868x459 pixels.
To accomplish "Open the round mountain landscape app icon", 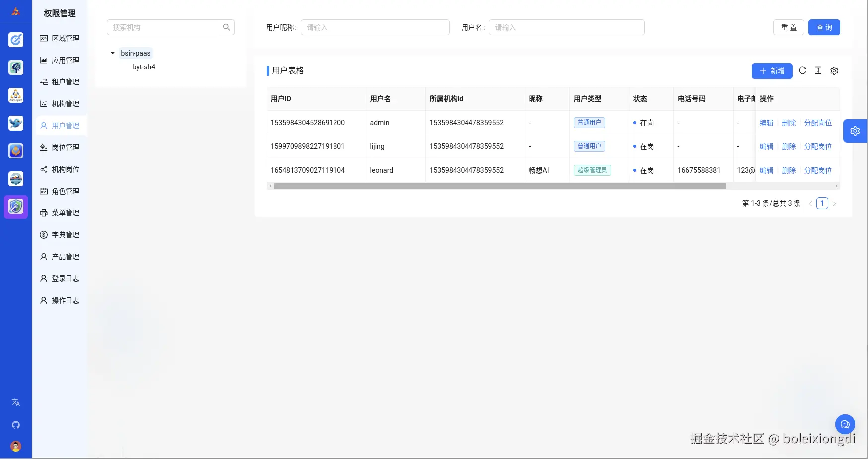I will point(16,179).
